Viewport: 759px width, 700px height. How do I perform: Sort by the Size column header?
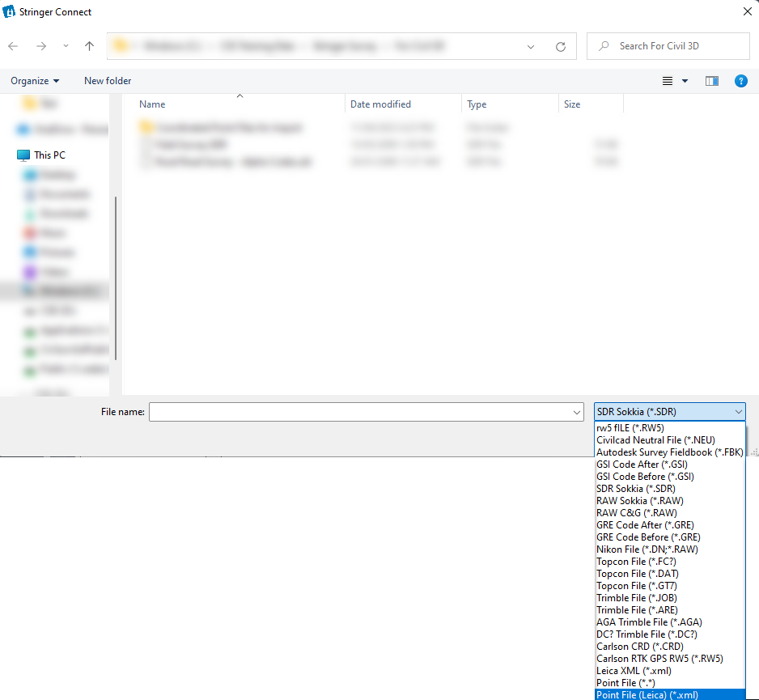pyautogui.click(x=591, y=104)
